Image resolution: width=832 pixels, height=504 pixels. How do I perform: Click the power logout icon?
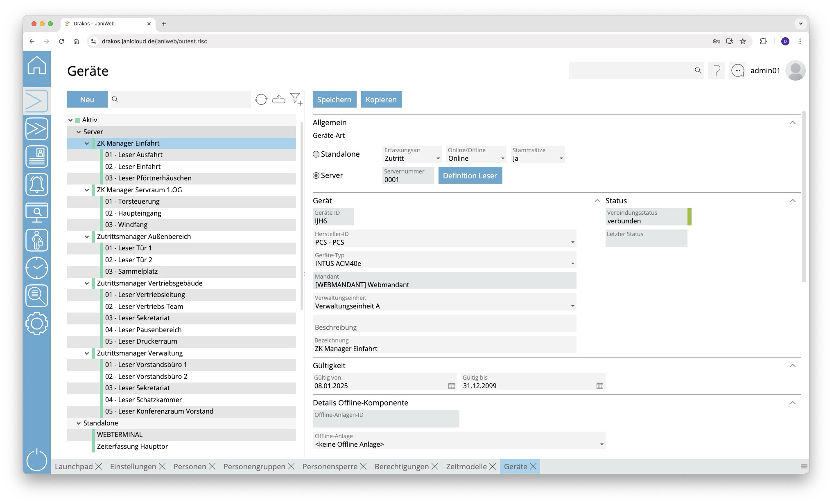[x=37, y=460]
